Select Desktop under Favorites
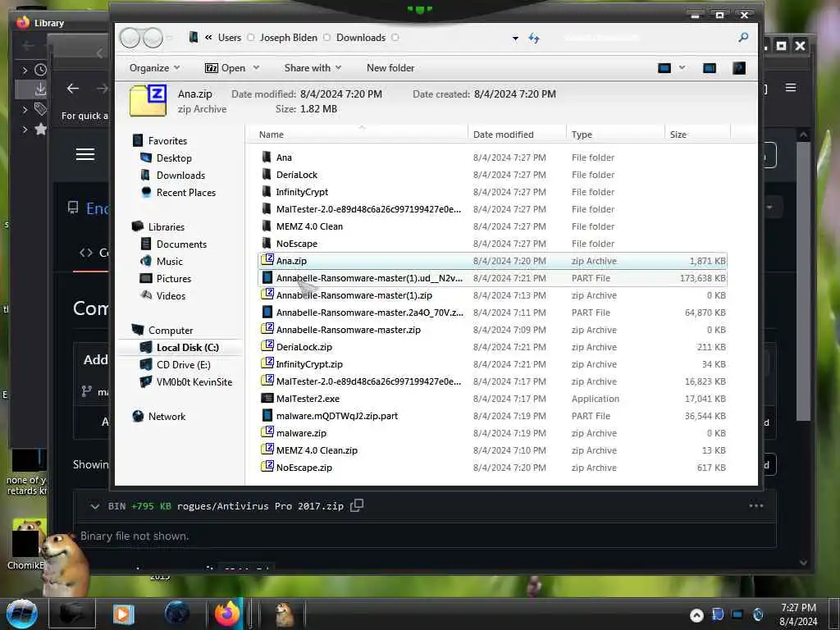This screenshot has height=630, width=840. [174, 158]
